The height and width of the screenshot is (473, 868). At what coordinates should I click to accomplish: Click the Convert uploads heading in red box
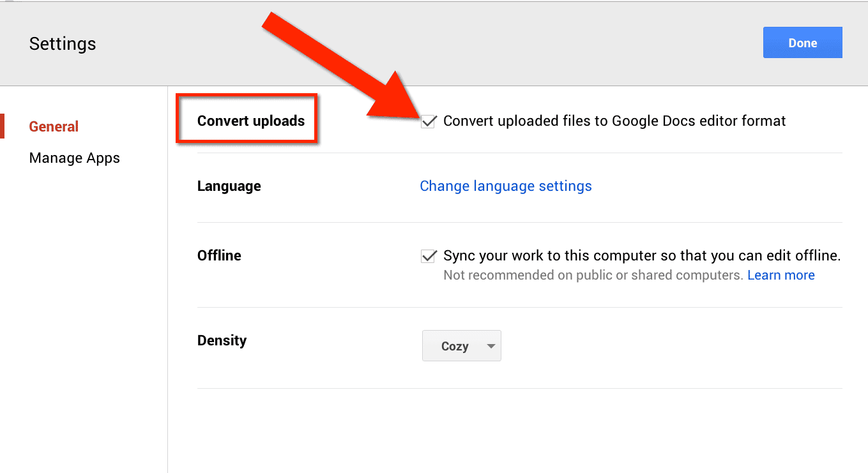tap(251, 121)
